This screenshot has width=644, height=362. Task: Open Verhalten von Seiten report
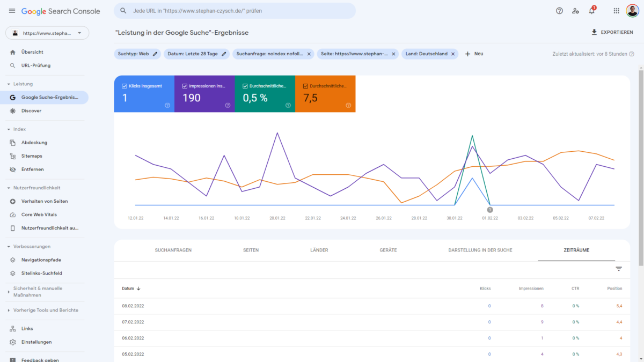(44, 201)
